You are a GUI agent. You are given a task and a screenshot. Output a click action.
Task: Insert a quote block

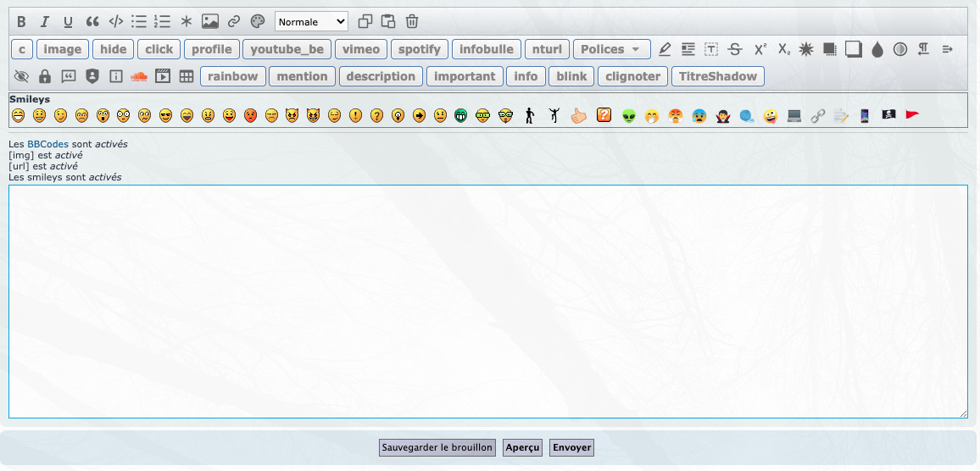tap(92, 22)
